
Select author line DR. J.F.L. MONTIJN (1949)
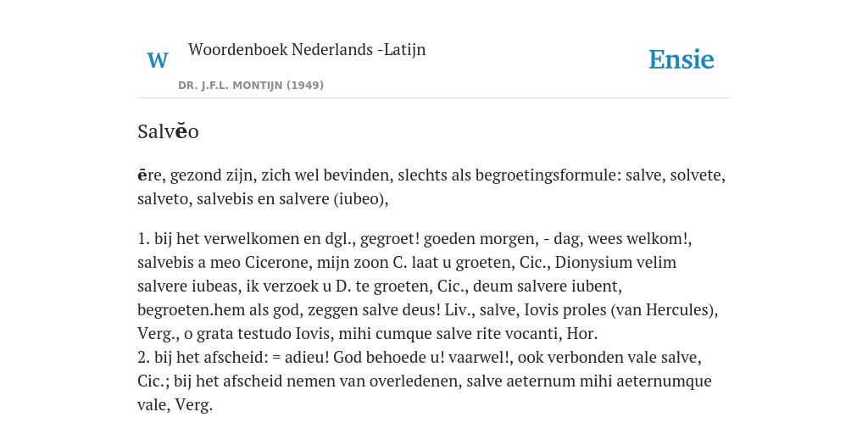(251, 86)
